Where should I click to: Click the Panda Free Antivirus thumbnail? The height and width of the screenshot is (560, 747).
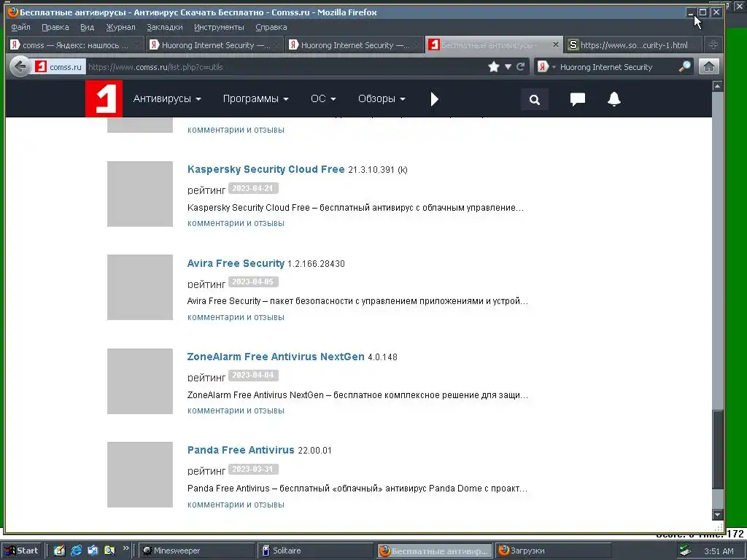(x=140, y=474)
